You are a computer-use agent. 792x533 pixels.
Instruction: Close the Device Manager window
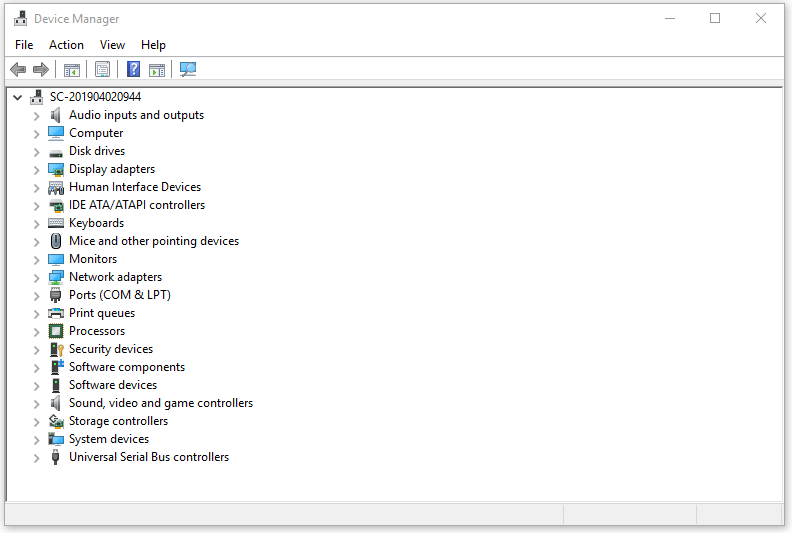761,19
